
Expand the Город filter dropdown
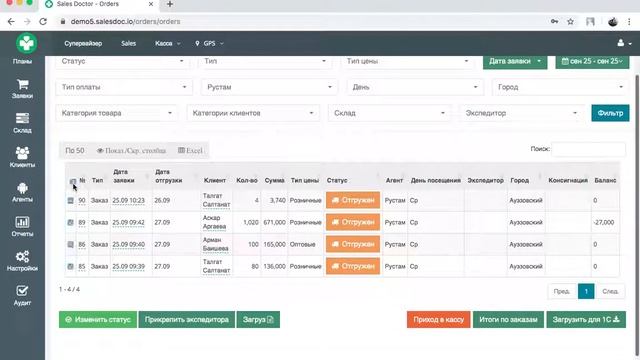pyautogui.click(x=560, y=87)
